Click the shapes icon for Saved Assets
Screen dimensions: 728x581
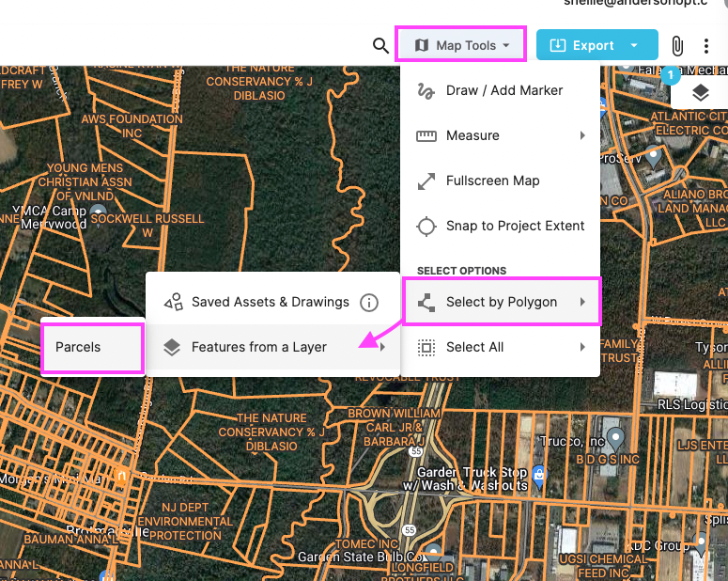pos(174,302)
